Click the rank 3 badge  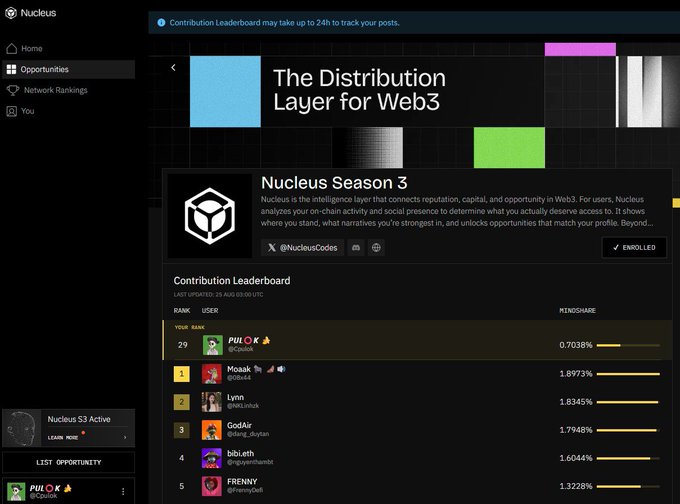coord(182,430)
